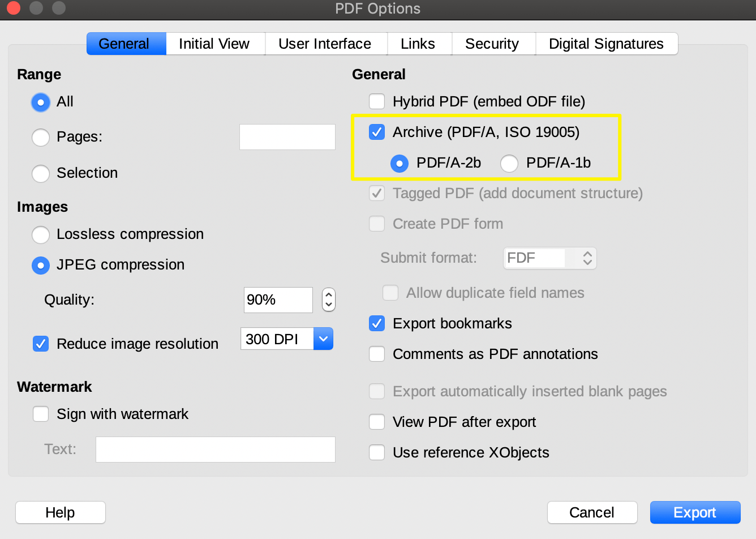
Task: Open the Digital Signatures tab
Action: click(x=606, y=44)
